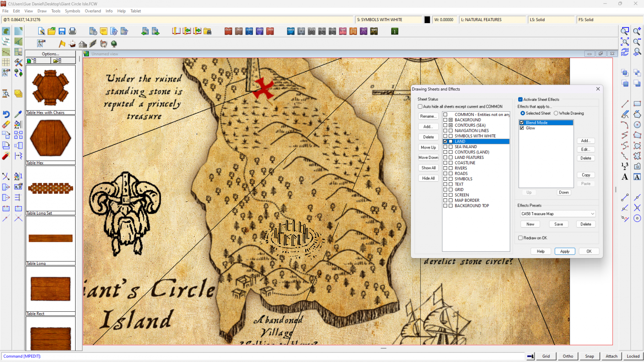Select the Erase tool icon
This screenshot has height=362, width=644.
[x=6, y=125]
